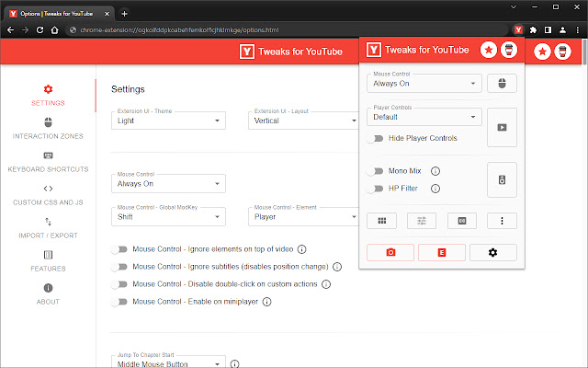Viewport: 588px width, 368px height.
Task: Enable the Mono Mix toggle
Action: click(x=375, y=171)
